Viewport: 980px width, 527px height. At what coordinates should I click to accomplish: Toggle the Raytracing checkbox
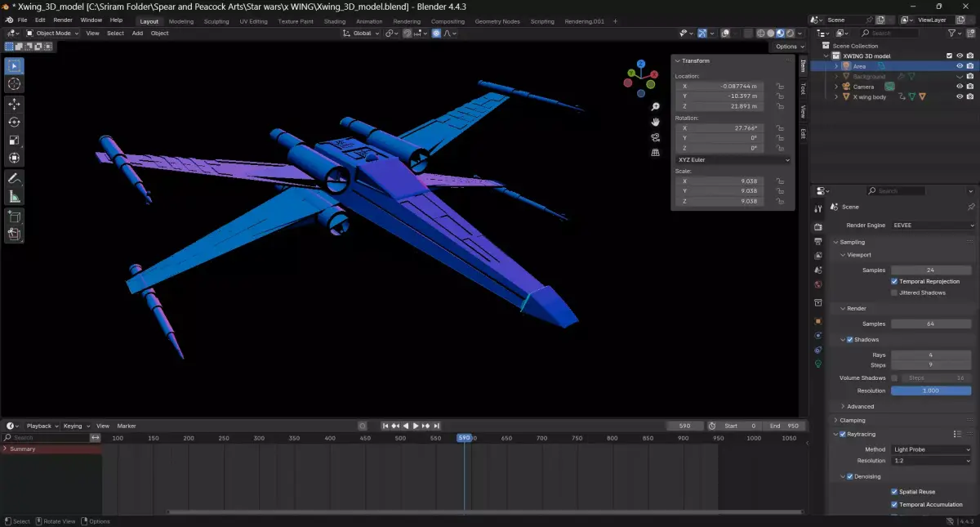pos(843,434)
